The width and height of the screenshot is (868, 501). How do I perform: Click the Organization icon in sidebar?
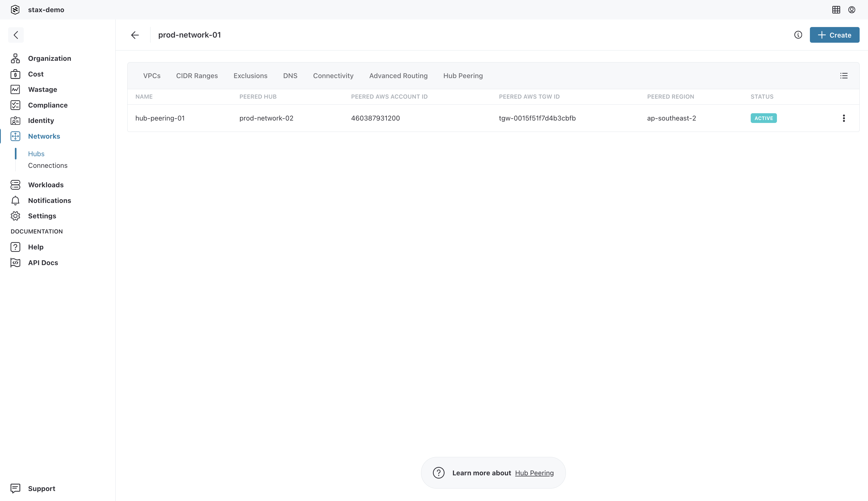point(16,58)
